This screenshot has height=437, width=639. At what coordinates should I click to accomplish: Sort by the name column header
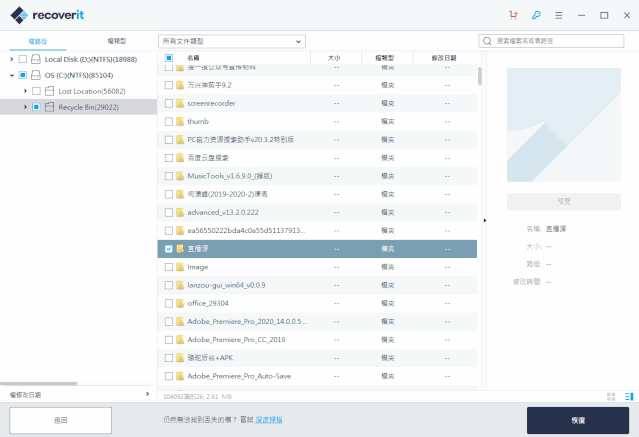pos(193,58)
